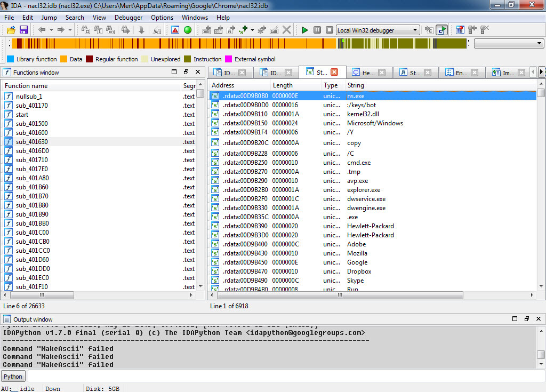Click the string icon beside kernel32.dll row
The image size is (546, 392).
[x=215, y=114]
